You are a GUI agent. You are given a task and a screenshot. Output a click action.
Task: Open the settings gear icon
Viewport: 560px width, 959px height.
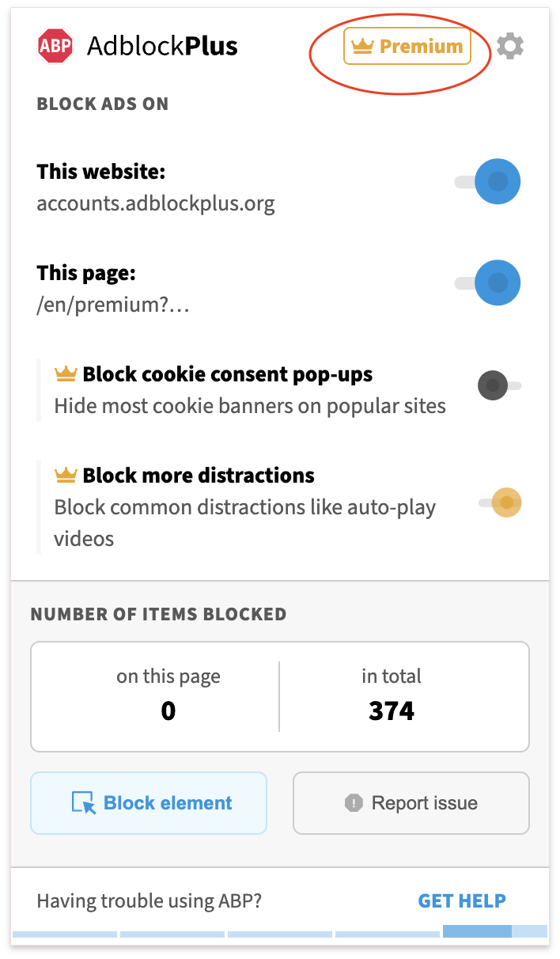click(x=510, y=45)
